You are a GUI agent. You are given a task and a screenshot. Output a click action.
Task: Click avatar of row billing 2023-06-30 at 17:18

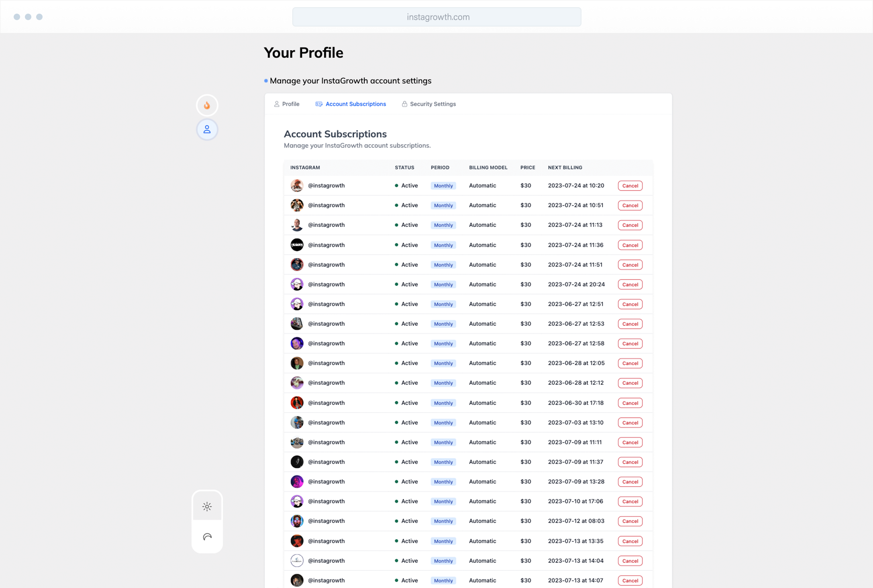point(297,403)
